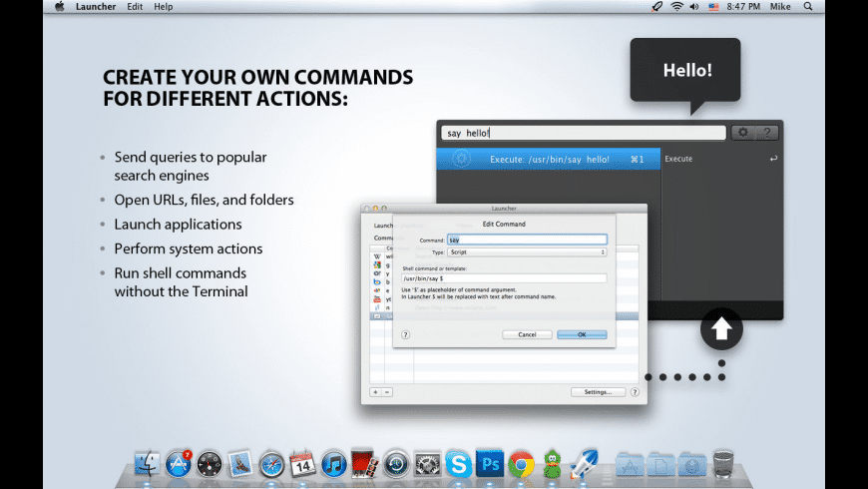Image resolution: width=868 pixels, height=489 pixels.
Task: Launch Safari compass icon in dock
Action: click(271, 465)
